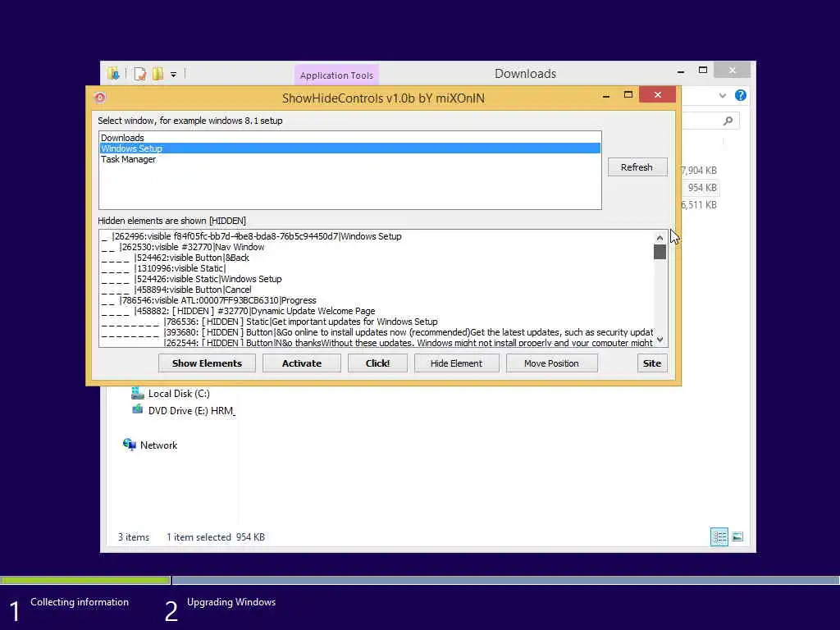
Task: Click the Click! button
Action: click(x=377, y=363)
